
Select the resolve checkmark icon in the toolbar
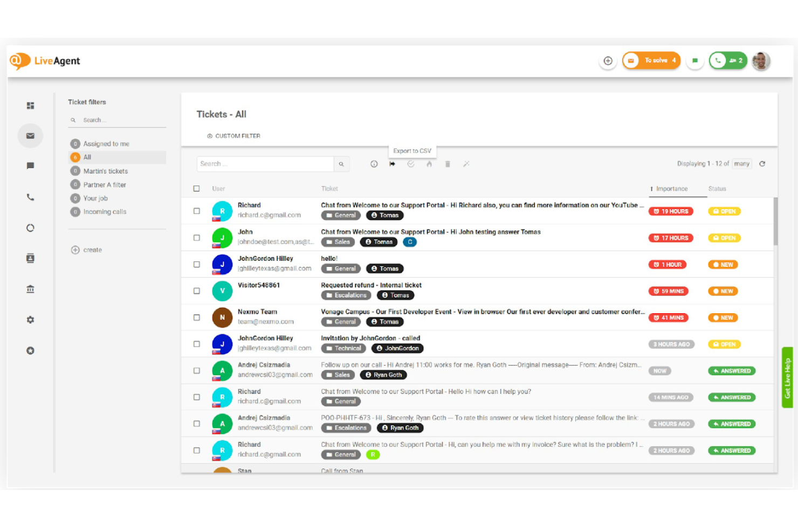pyautogui.click(x=411, y=164)
